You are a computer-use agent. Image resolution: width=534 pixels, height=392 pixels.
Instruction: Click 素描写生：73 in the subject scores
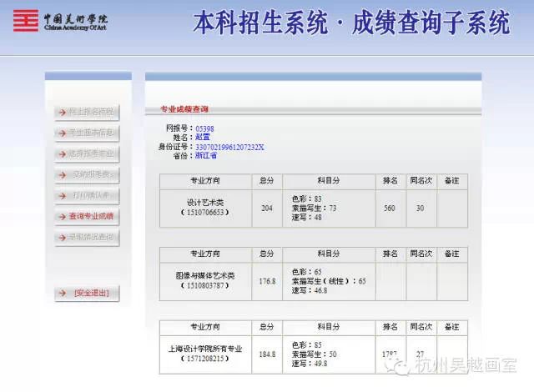(x=314, y=208)
